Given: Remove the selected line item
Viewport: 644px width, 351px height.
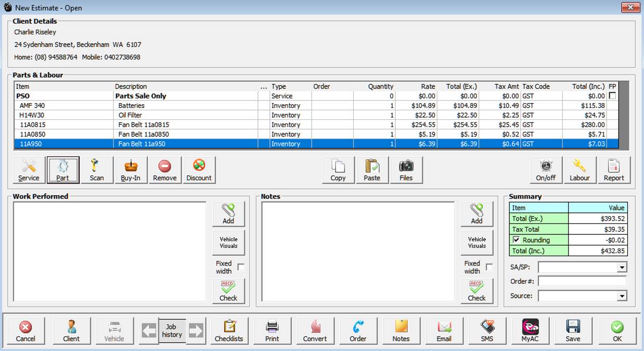Looking at the screenshot, I should tap(164, 170).
